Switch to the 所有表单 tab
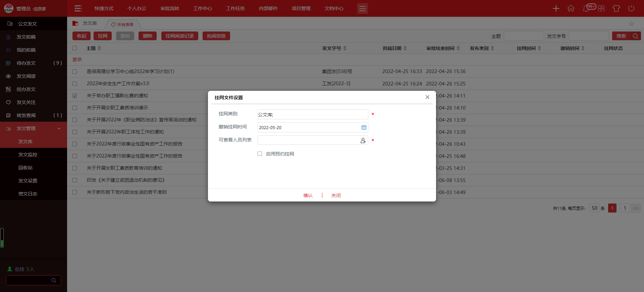The image size is (644, 292). [125, 24]
